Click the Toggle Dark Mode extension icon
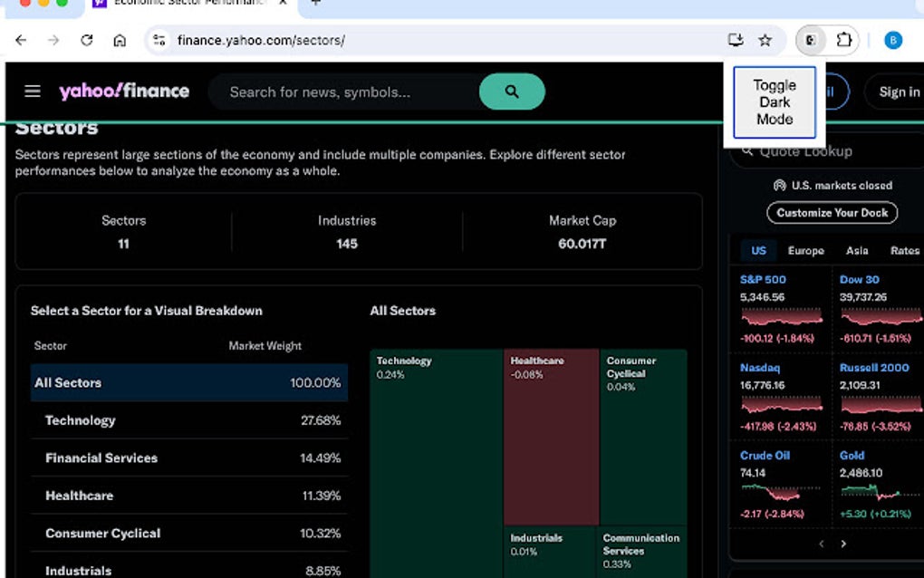Image resolution: width=924 pixels, height=578 pixels. (809, 40)
